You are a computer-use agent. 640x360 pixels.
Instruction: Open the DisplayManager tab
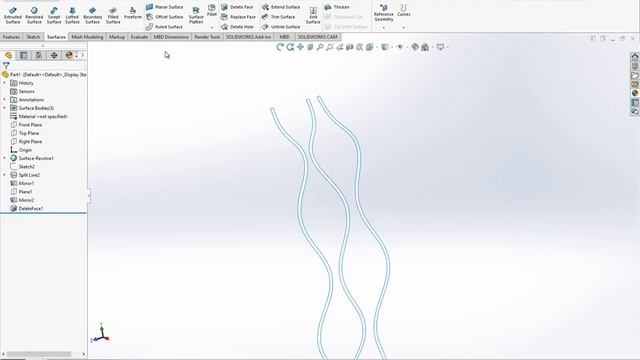click(x=69, y=55)
